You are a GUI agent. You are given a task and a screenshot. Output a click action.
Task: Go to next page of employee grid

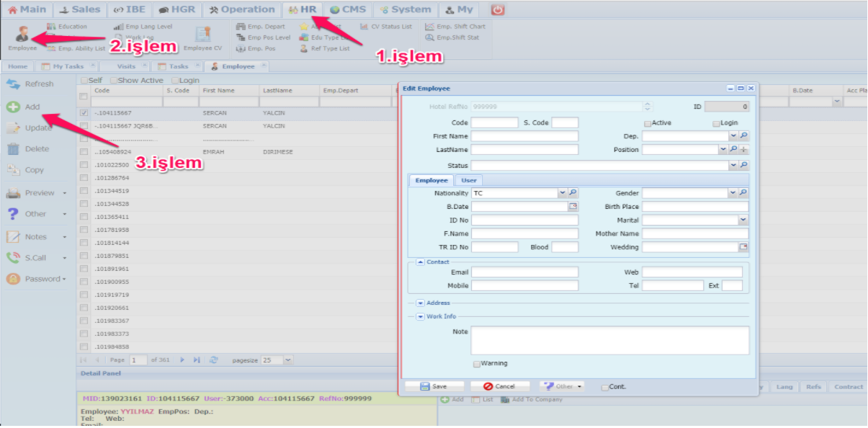(182, 360)
